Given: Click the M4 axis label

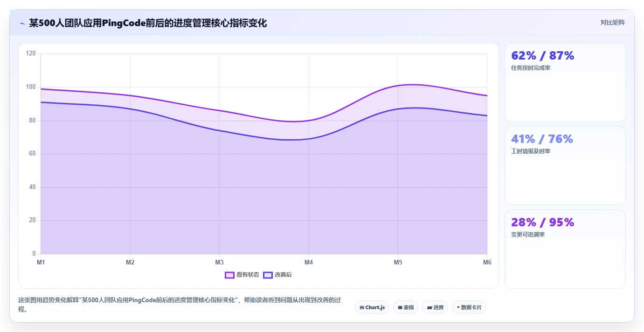Looking at the screenshot, I should coord(309,263).
